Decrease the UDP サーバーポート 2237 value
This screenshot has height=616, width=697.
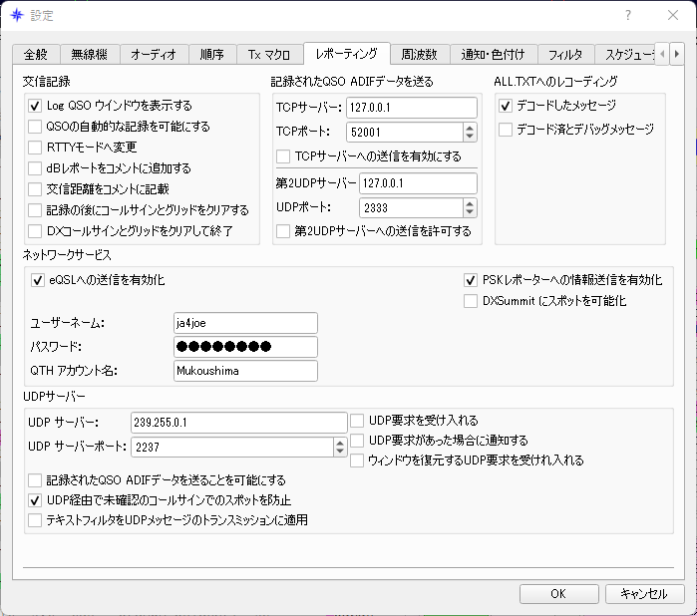tap(340, 452)
